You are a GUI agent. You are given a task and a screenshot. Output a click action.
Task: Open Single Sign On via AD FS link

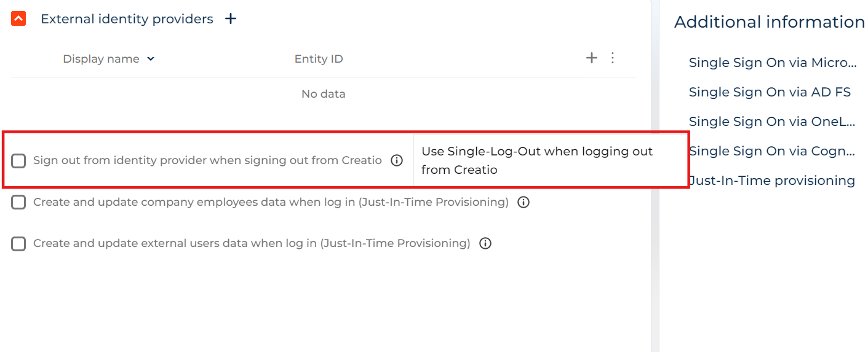tap(770, 92)
